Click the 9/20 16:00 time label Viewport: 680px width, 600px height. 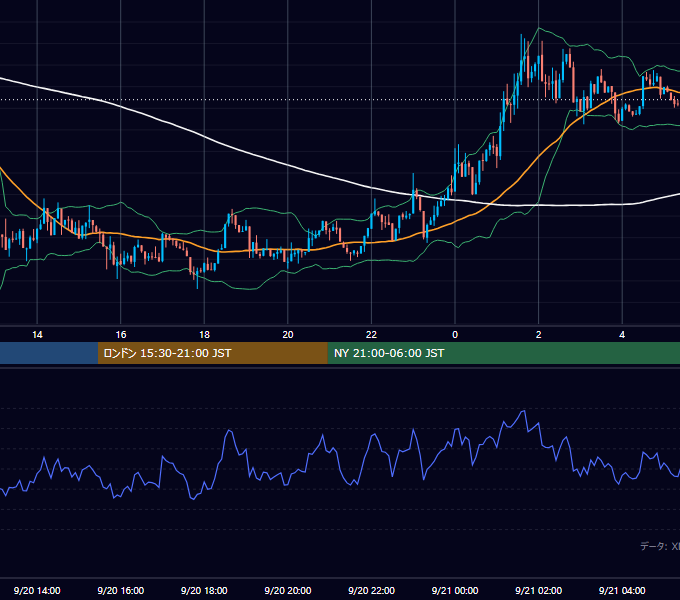(121, 590)
